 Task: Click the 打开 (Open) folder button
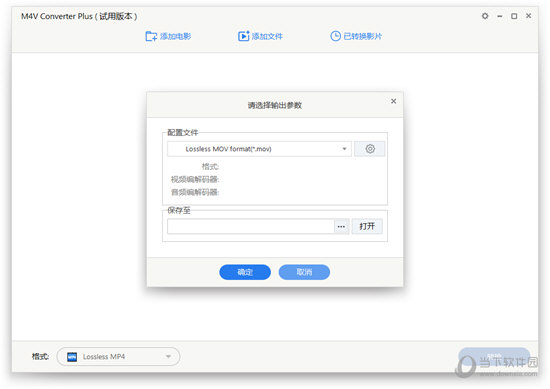click(x=367, y=226)
